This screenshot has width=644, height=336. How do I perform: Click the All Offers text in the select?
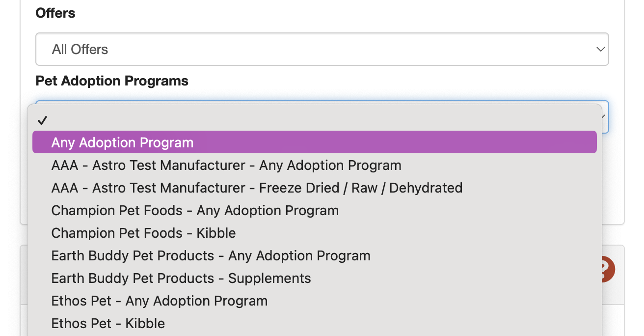[80, 49]
